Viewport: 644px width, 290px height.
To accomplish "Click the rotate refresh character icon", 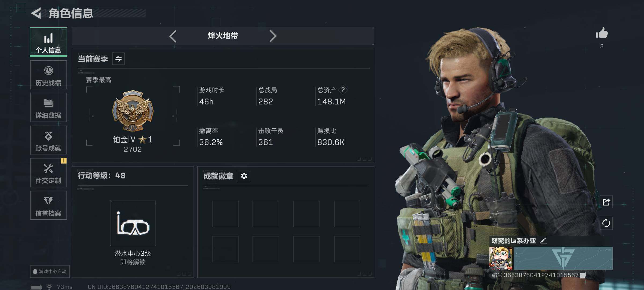I will click(x=606, y=223).
